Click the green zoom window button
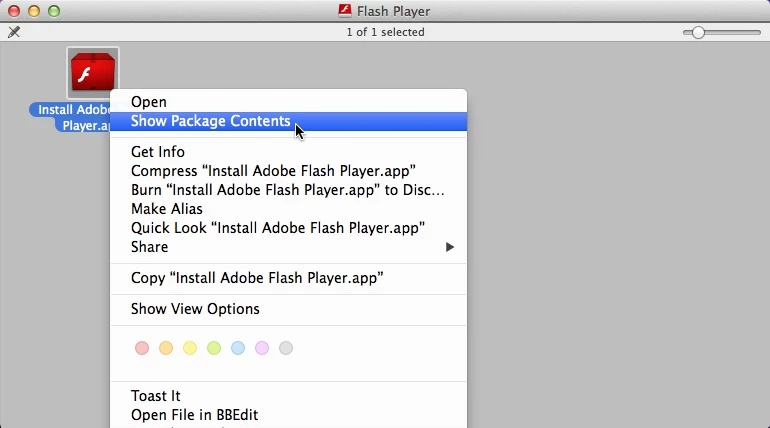770x428 pixels. click(x=54, y=11)
